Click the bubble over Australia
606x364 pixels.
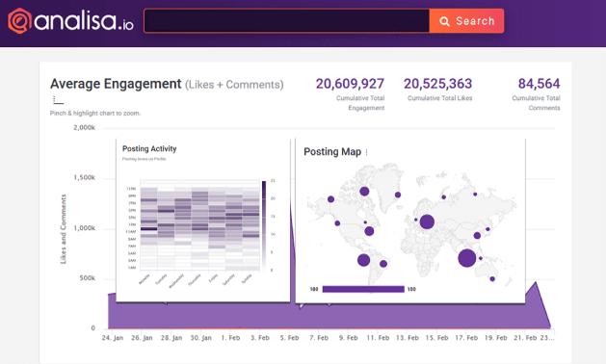[492, 278]
